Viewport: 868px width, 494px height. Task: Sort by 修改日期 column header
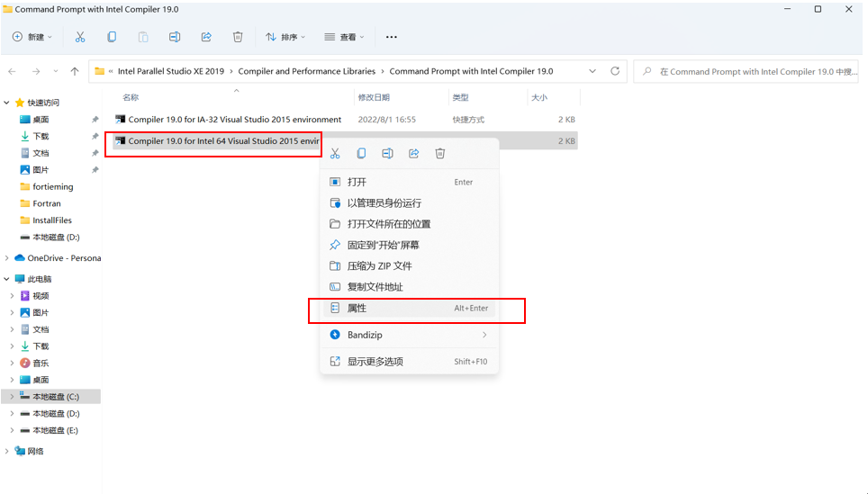click(x=374, y=97)
